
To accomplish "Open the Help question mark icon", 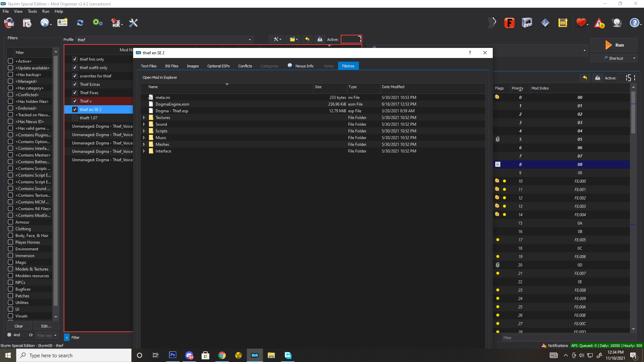I will click(634, 23).
